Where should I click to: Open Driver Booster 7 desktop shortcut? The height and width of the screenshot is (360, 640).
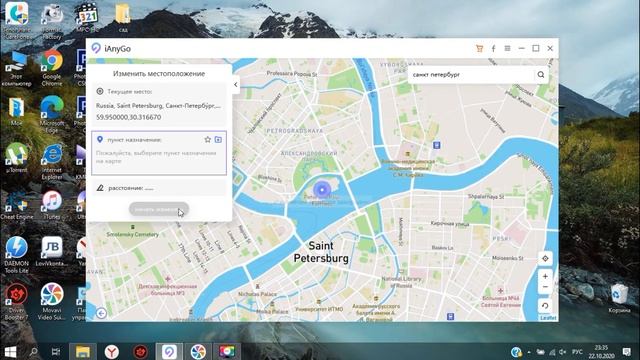tap(16, 302)
